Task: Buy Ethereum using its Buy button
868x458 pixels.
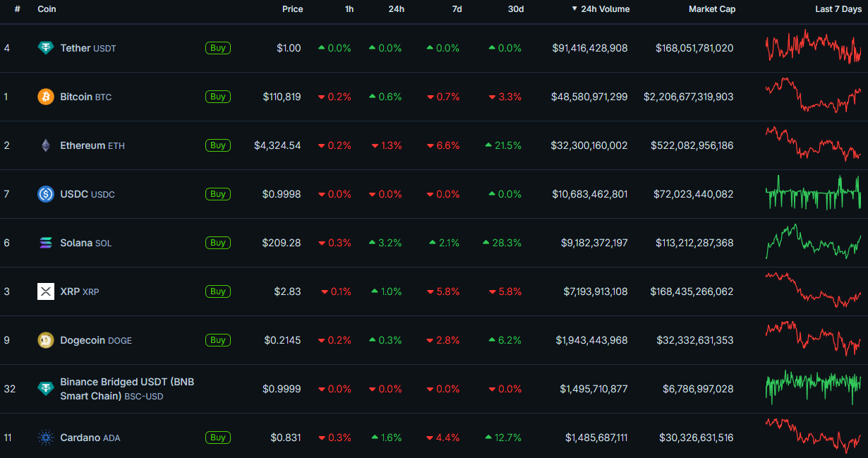Action: [218, 145]
